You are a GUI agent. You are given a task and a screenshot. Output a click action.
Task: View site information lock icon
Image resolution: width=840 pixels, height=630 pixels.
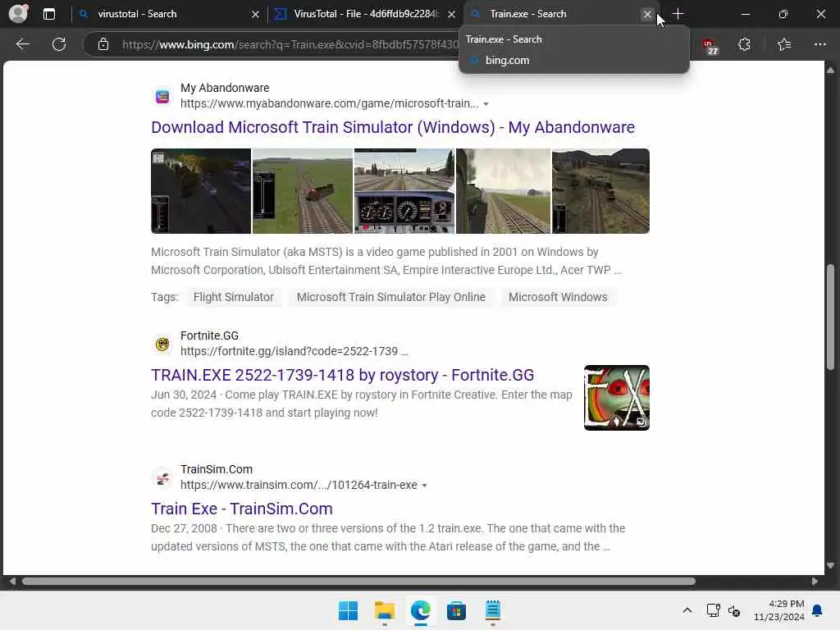point(103,44)
